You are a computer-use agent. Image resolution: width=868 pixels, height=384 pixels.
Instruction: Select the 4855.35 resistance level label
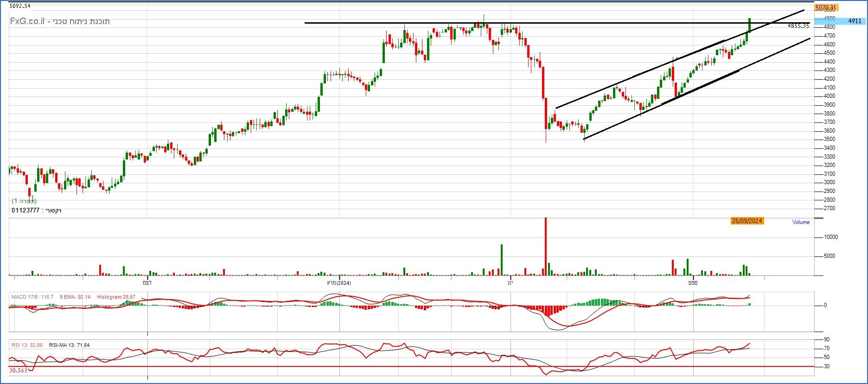(x=798, y=26)
